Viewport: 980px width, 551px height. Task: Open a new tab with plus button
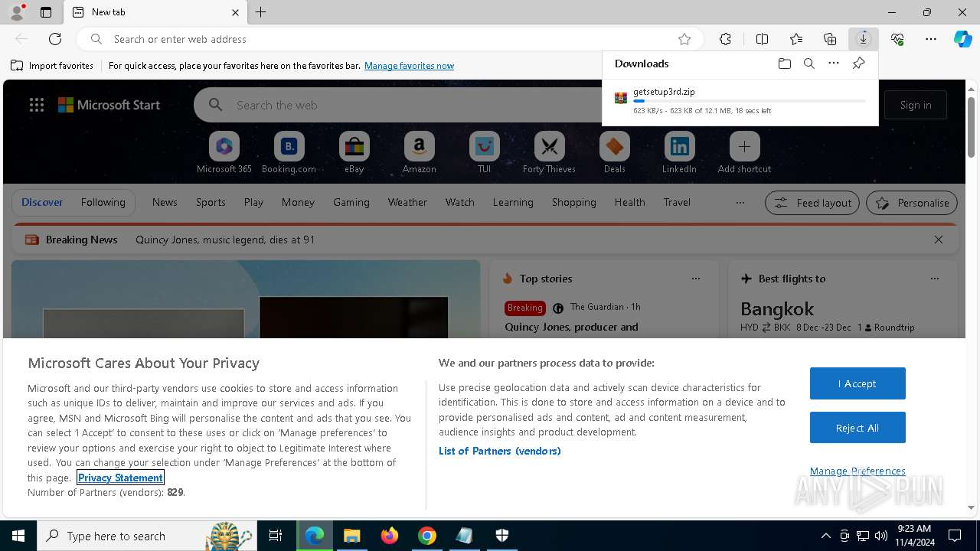260,12
